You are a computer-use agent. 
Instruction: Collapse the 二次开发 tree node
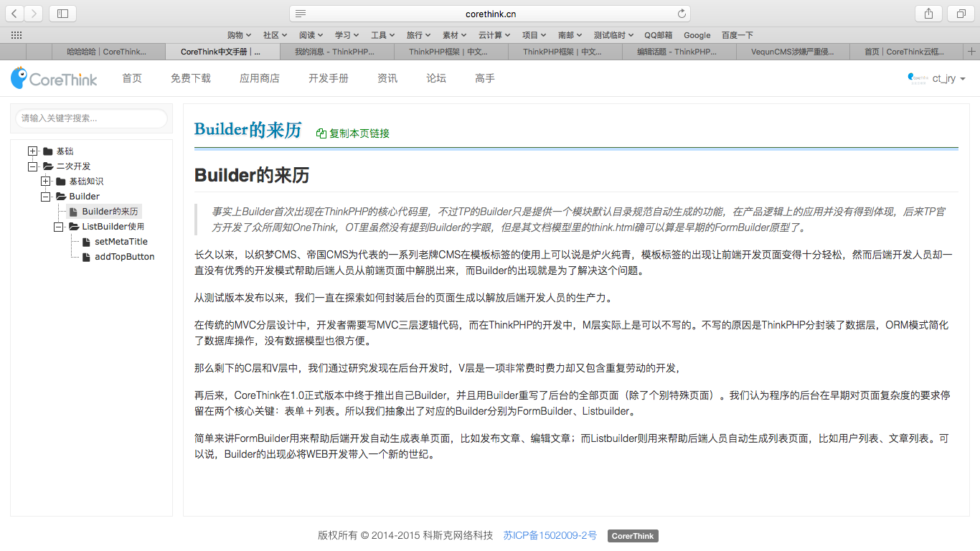coord(32,166)
